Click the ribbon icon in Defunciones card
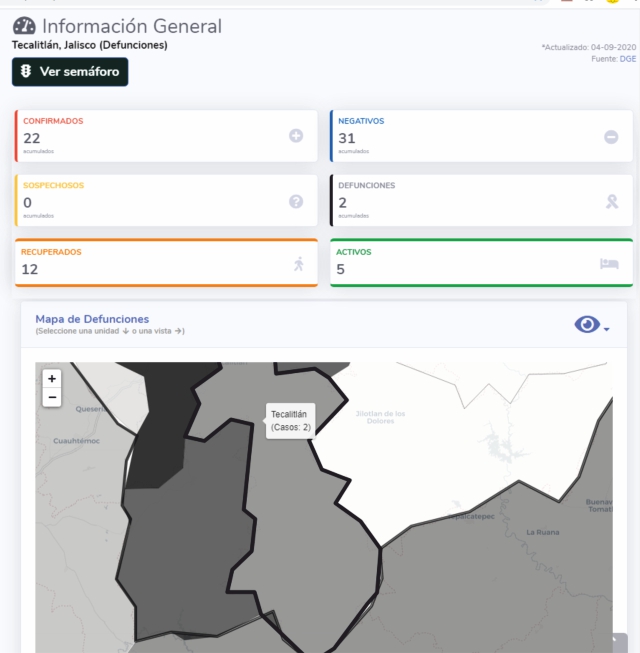 click(x=612, y=202)
